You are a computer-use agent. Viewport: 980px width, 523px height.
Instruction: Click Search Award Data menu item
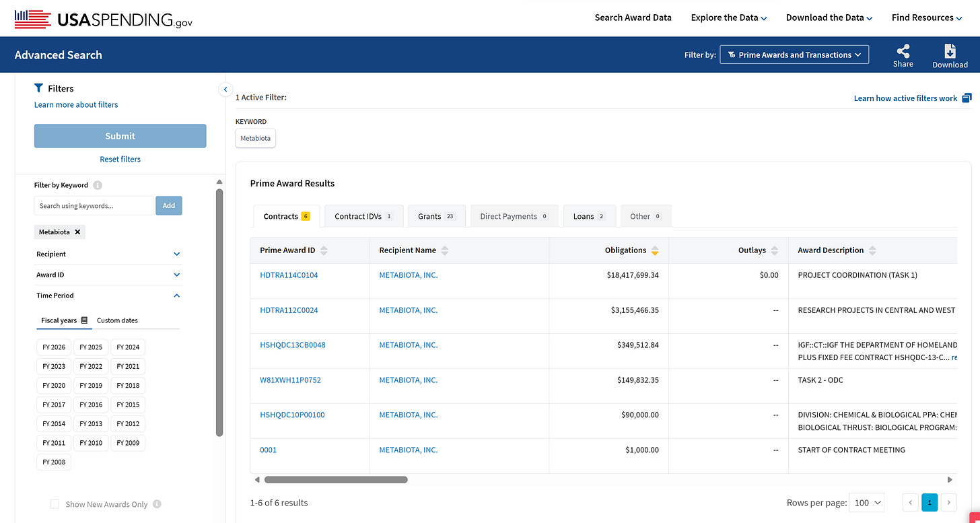pos(633,18)
